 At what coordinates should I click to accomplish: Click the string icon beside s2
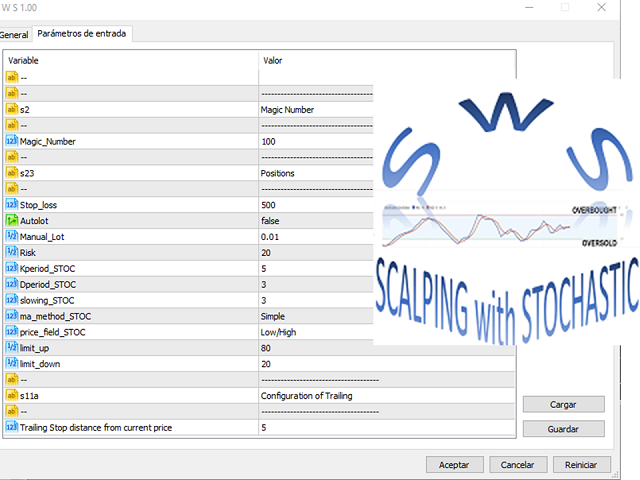(x=12, y=109)
